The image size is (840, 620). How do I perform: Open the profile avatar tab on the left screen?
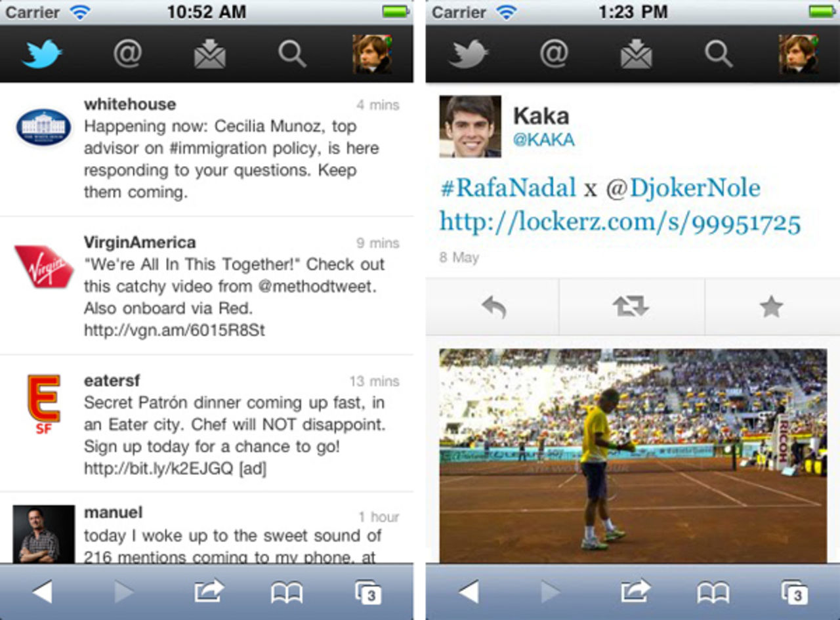tap(372, 54)
